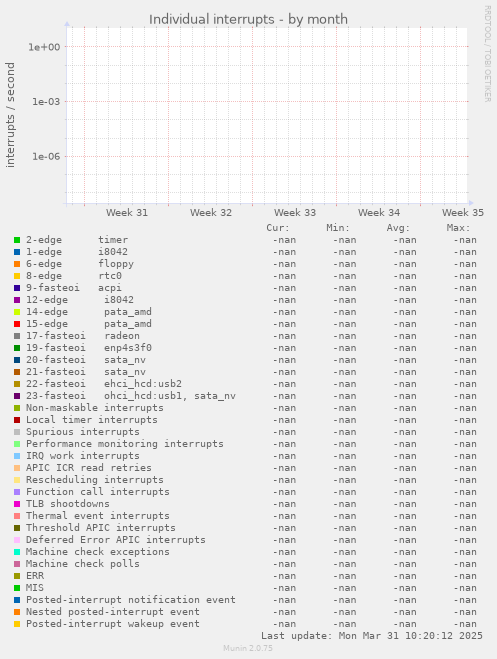Screen dimensions: 497x659
Task: Click the Local timer interrupts label
Action: [92, 420]
